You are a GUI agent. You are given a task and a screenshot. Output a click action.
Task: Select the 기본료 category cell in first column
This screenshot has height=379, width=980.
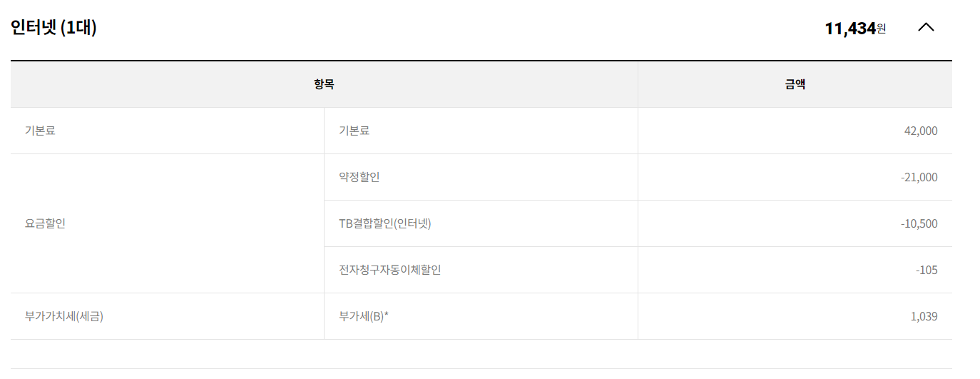[40, 131]
